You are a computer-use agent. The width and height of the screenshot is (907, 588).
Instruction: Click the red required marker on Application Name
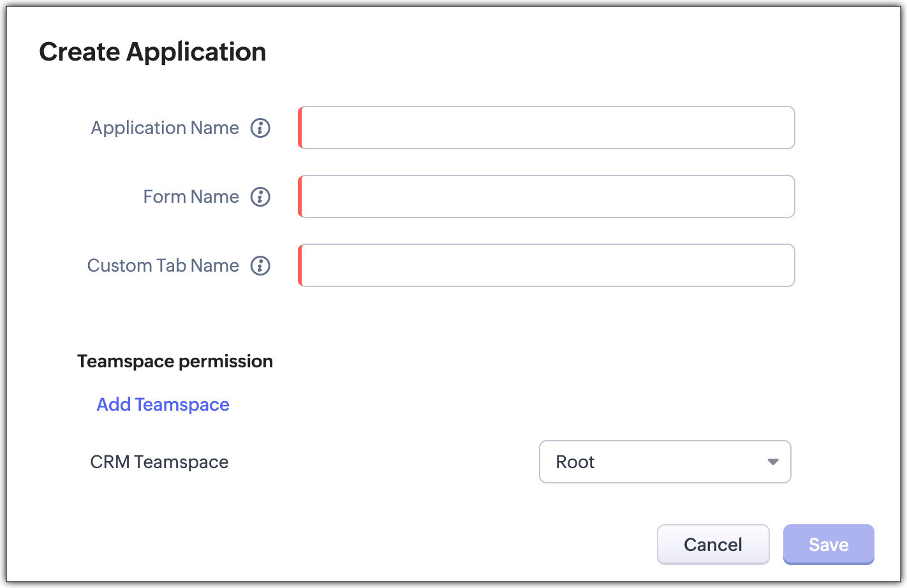pyautogui.click(x=300, y=128)
